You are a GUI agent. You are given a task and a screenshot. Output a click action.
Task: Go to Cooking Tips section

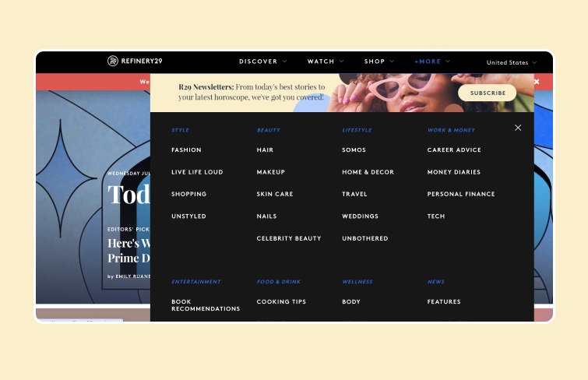coord(281,301)
